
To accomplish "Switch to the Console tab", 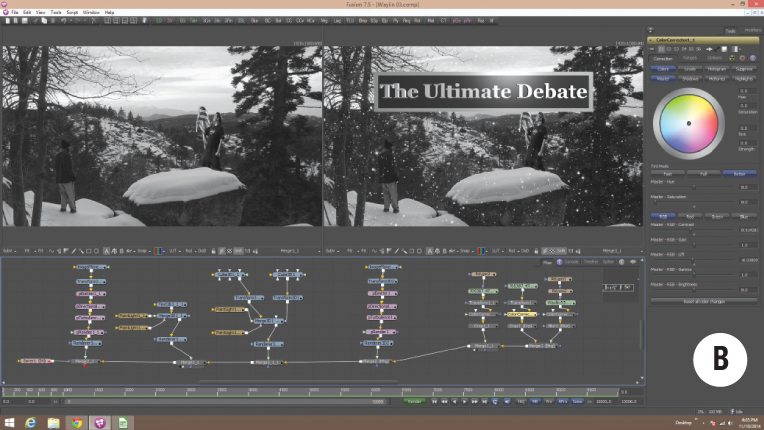I will point(571,262).
